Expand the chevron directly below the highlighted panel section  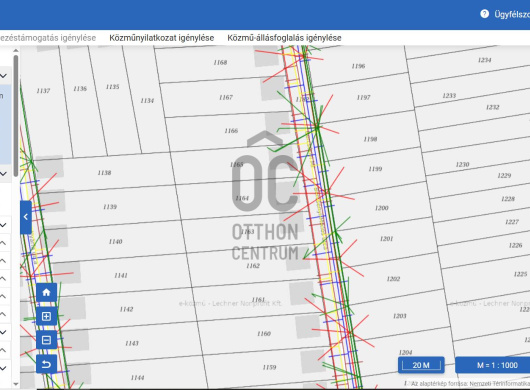point(4,174)
